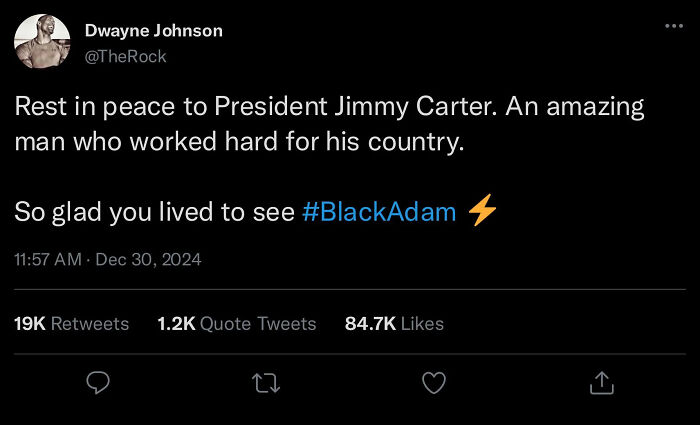This screenshot has height=425, width=700.
Task: Click the lightning bolt emoji
Action: click(482, 212)
